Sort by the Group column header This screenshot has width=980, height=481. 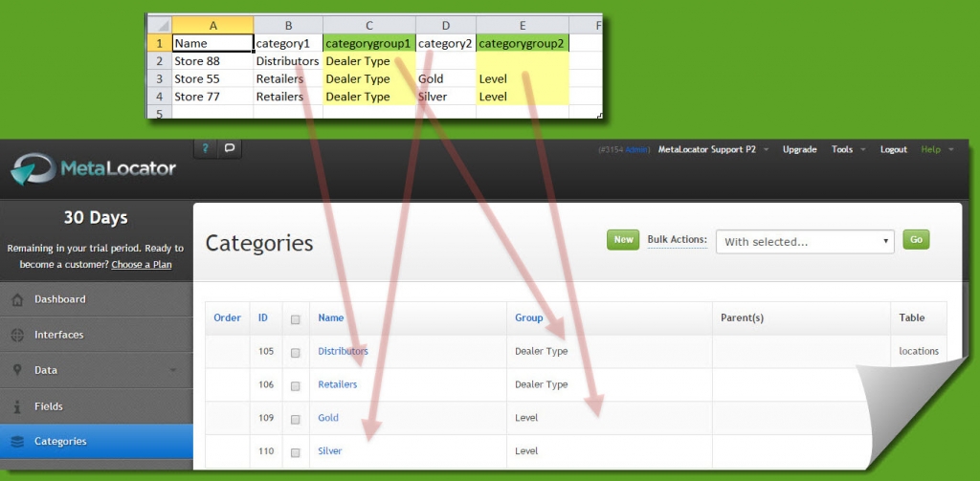(x=528, y=318)
